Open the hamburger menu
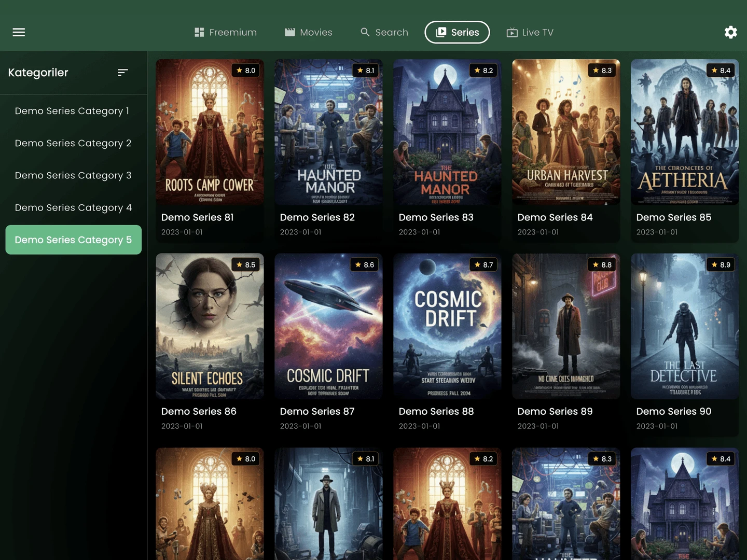Screen dimensions: 747x560 (19, 32)
